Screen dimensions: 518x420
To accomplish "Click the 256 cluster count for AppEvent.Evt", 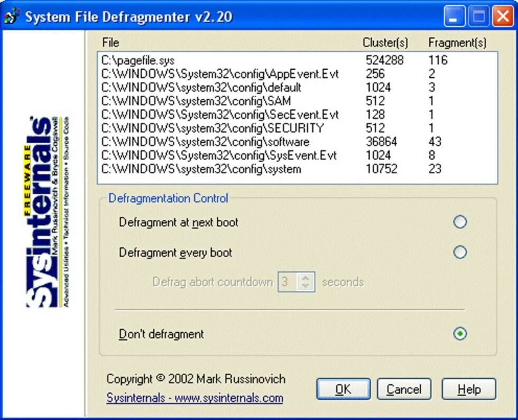I will coord(375,73).
